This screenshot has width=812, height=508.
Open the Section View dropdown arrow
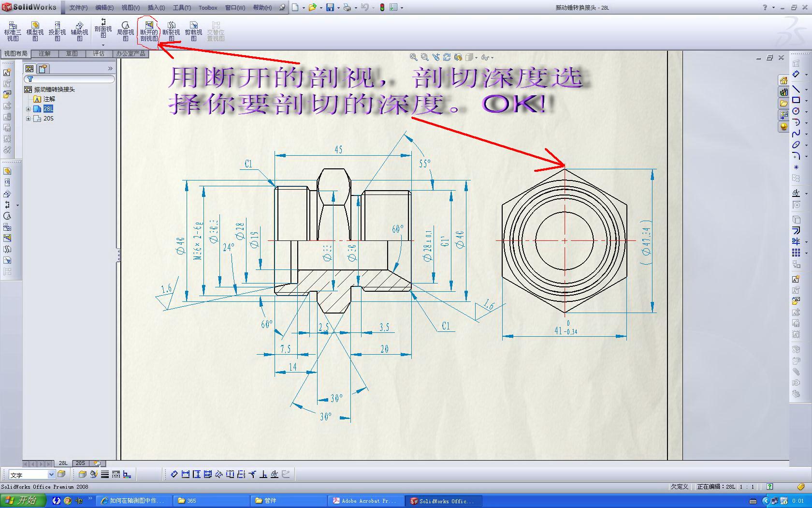click(x=103, y=45)
